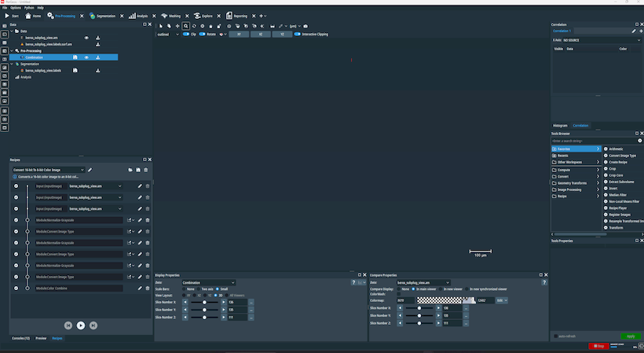Click the play recipe button

pyautogui.click(x=81, y=325)
